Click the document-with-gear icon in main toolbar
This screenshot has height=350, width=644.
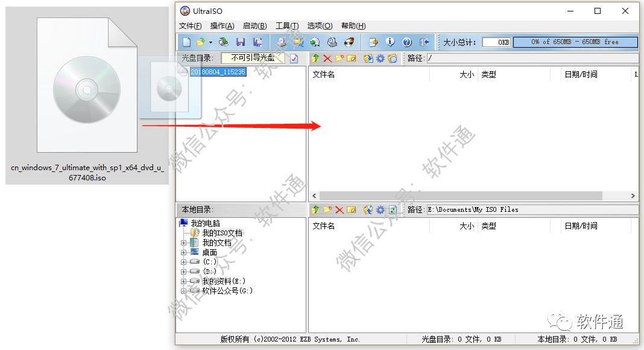373,42
